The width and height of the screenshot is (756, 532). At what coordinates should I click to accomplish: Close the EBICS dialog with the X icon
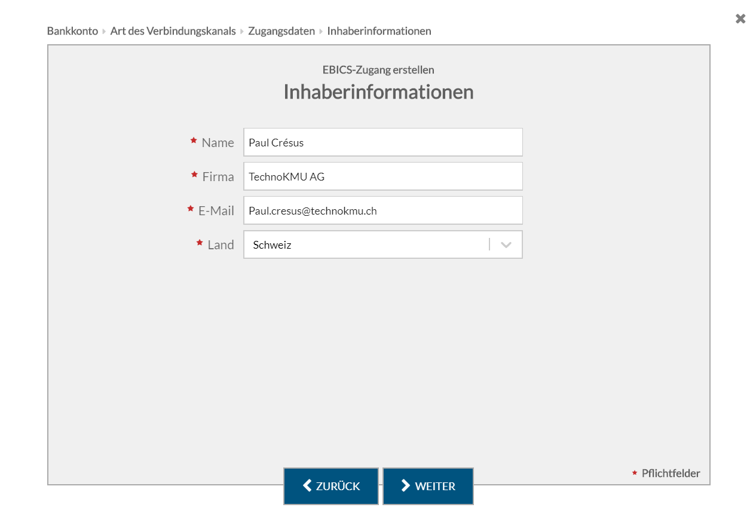point(740,19)
